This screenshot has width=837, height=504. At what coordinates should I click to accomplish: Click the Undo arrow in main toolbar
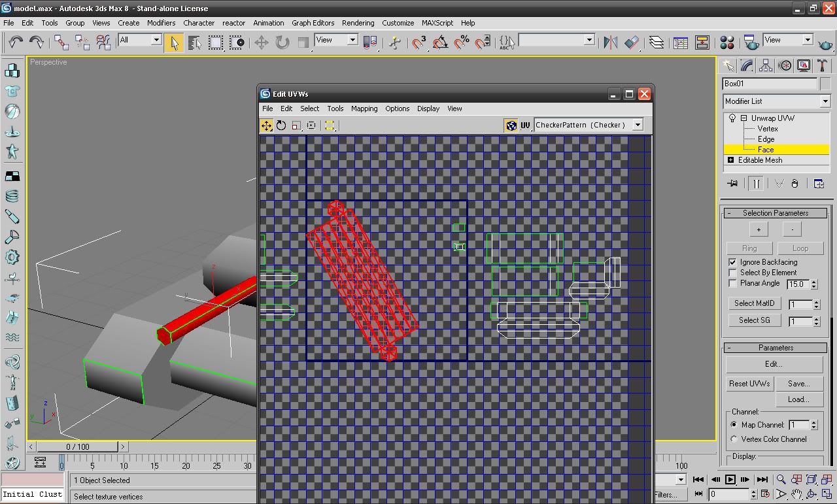tap(16, 42)
